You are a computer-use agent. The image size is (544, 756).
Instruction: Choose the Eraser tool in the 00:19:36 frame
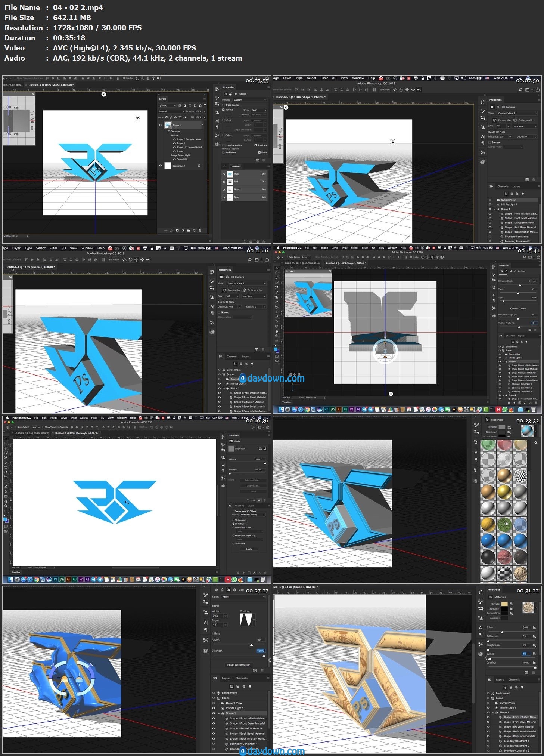(x=6, y=472)
